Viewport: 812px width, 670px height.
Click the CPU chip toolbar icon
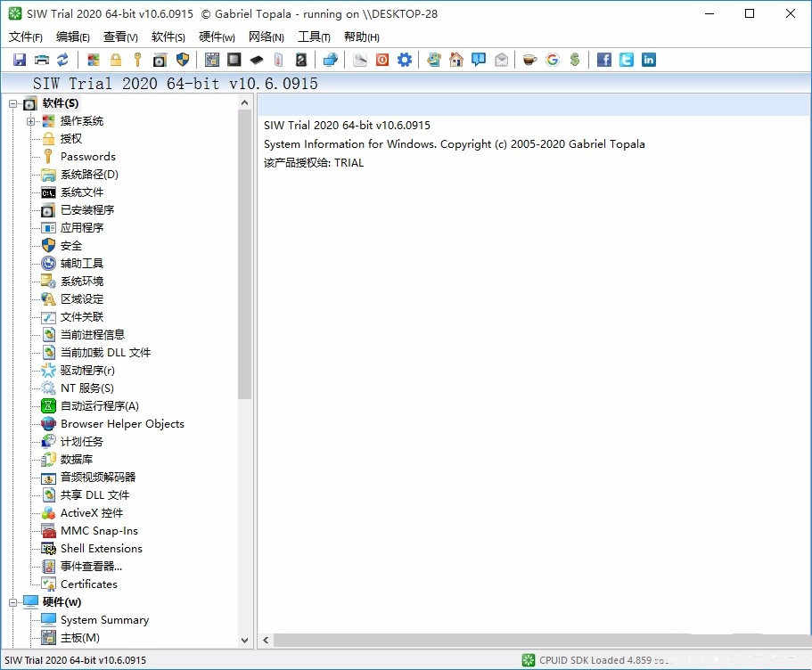click(x=234, y=60)
